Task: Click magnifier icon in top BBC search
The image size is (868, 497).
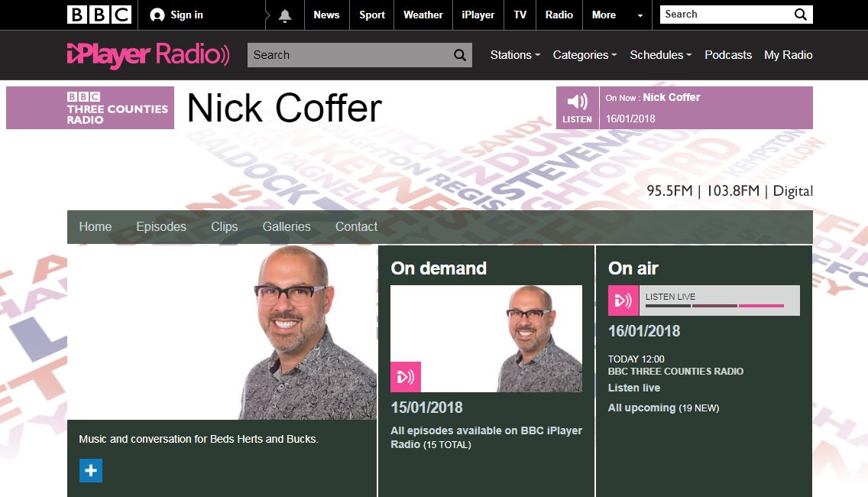Action: pyautogui.click(x=801, y=15)
